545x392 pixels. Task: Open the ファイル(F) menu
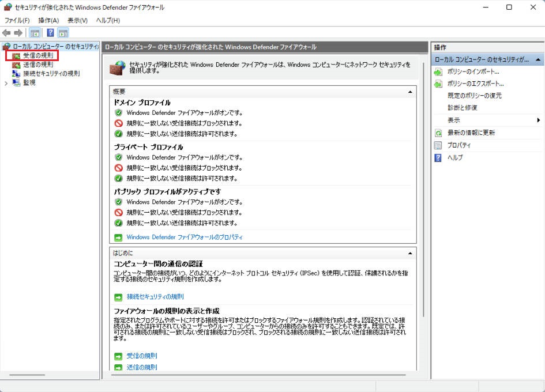coord(17,20)
